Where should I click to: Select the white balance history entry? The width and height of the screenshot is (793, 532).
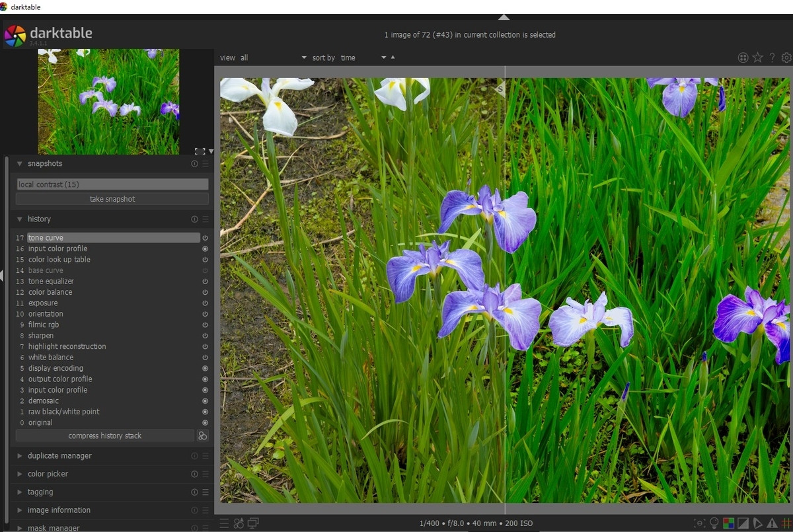(51, 358)
